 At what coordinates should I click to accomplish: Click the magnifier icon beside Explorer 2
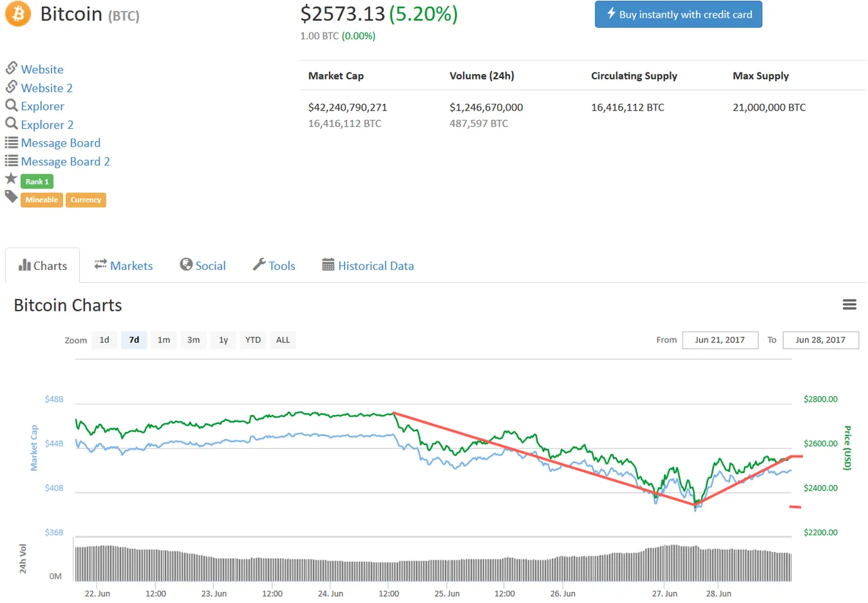coord(11,123)
